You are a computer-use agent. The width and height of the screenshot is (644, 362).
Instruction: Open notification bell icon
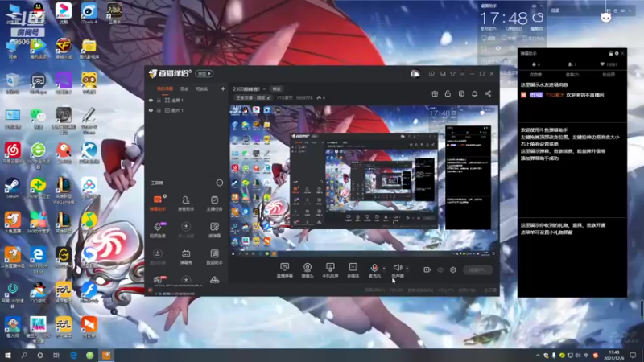click(474, 93)
